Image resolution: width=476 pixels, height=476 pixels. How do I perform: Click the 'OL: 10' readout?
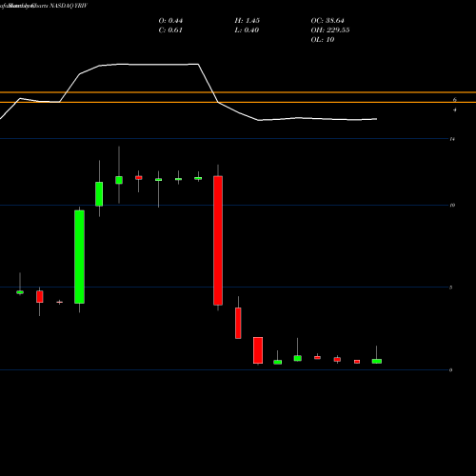(323, 40)
